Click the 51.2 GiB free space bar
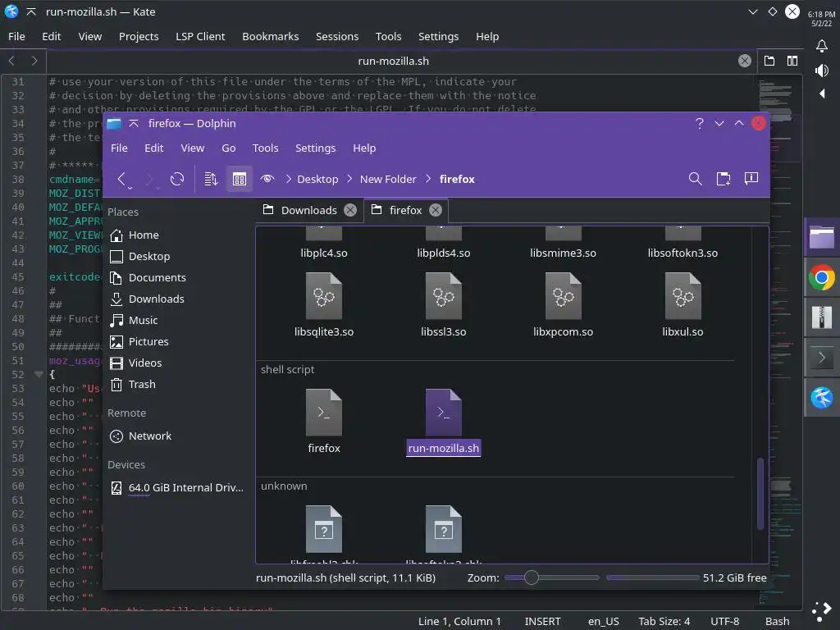The image size is (840, 630). [x=652, y=577]
